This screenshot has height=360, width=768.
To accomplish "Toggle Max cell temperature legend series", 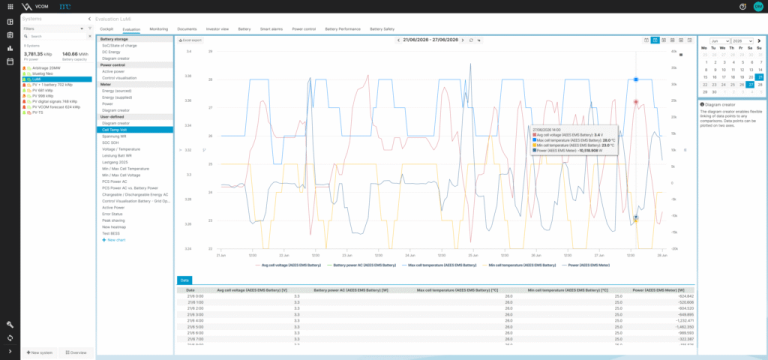I will coord(439,265).
